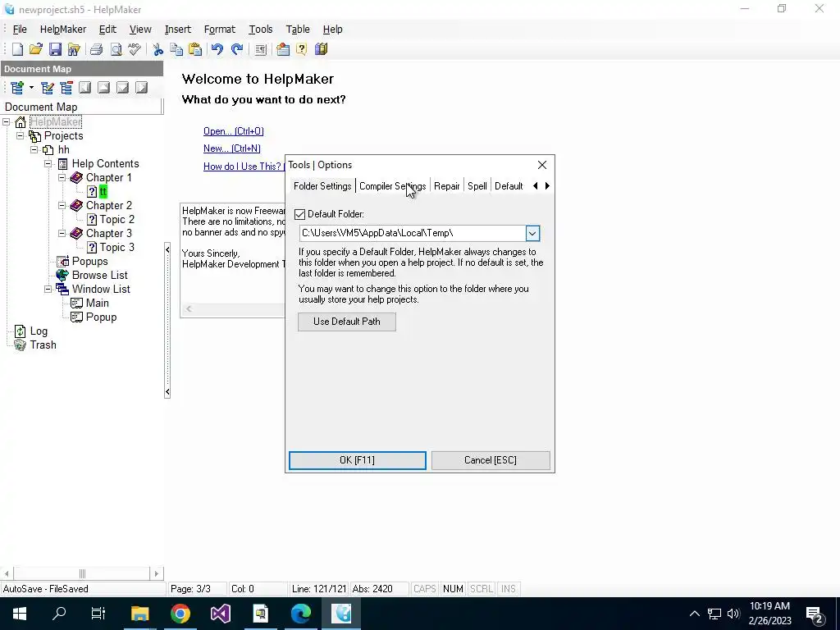Click the New document toolbar icon
This screenshot has width=840, height=630.
[x=18, y=49]
